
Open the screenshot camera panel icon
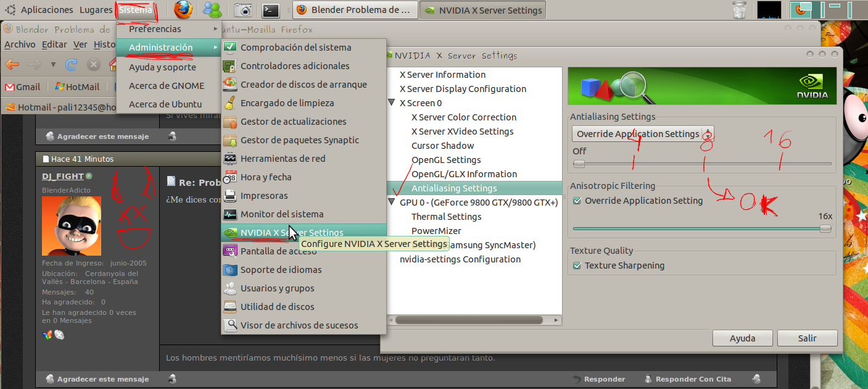[x=243, y=10]
